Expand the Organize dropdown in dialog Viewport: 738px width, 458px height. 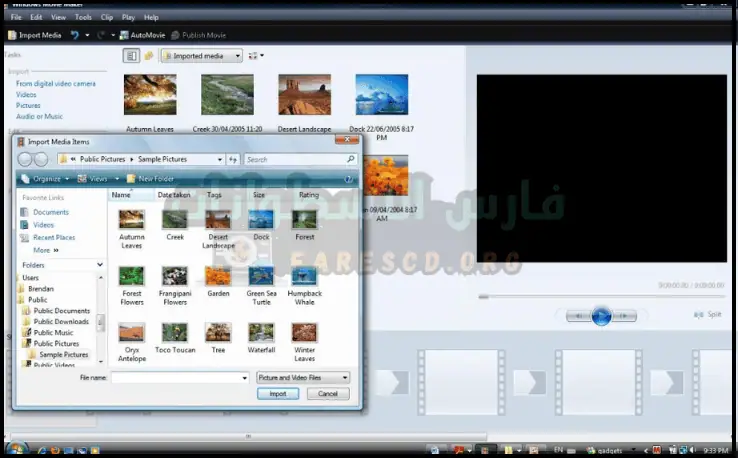pos(46,179)
